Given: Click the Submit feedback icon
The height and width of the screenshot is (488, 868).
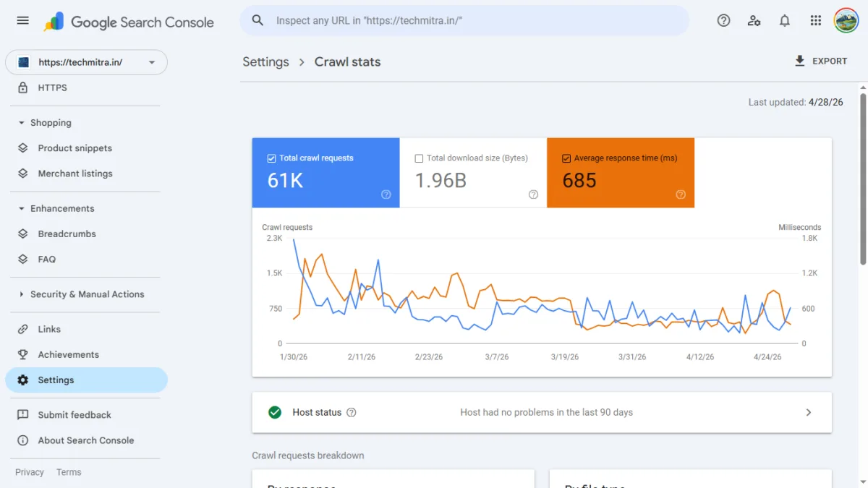Looking at the screenshot, I should point(23,415).
